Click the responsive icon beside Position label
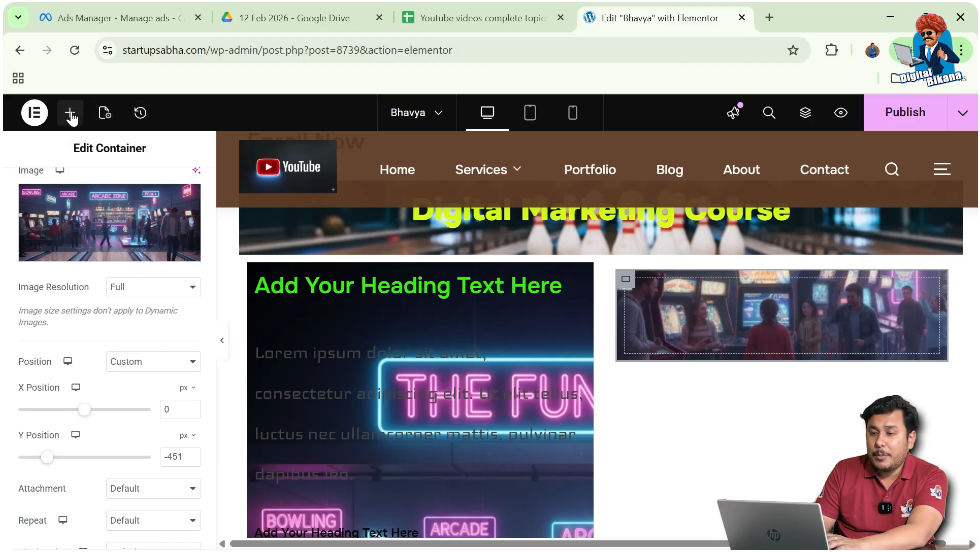This screenshot has width=980, height=552. click(68, 361)
